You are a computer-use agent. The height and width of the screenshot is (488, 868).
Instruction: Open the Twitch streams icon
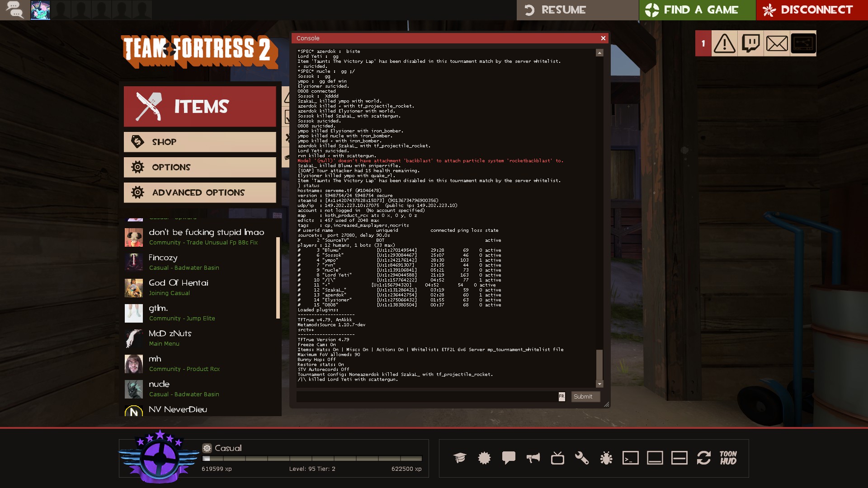(751, 44)
